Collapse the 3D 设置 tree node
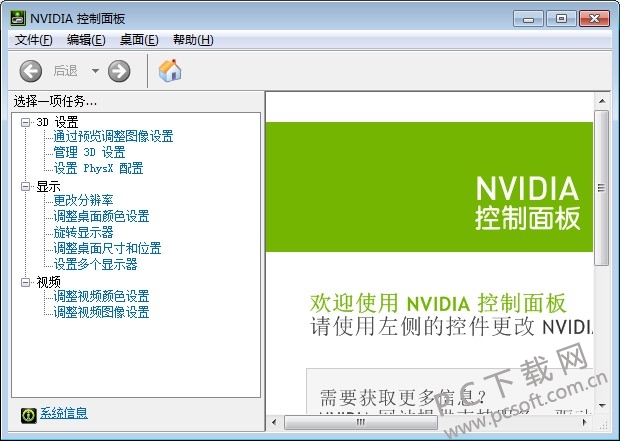 pos(25,122)
